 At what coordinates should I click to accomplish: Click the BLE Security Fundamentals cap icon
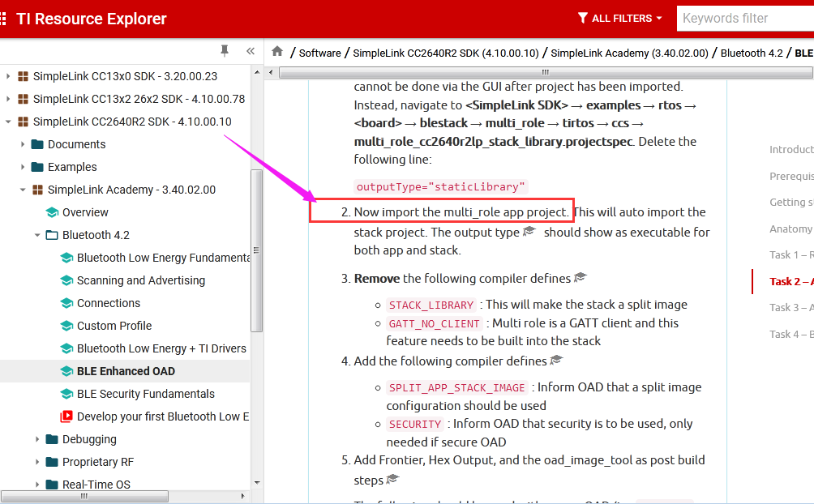66,394
